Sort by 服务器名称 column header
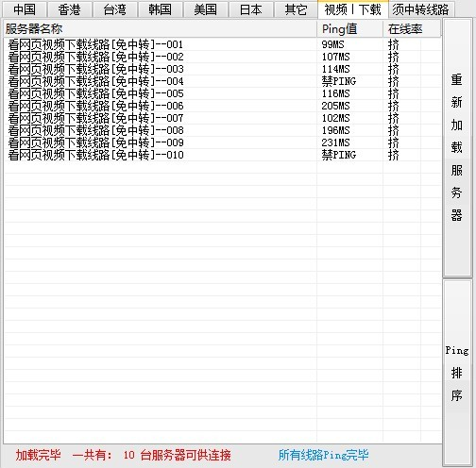 160,29
